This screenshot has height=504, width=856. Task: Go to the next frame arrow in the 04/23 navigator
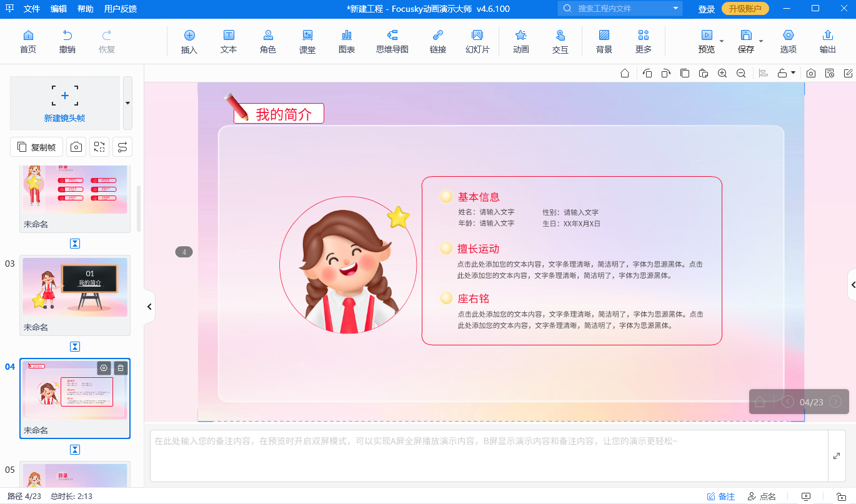[x=835, y=402]
